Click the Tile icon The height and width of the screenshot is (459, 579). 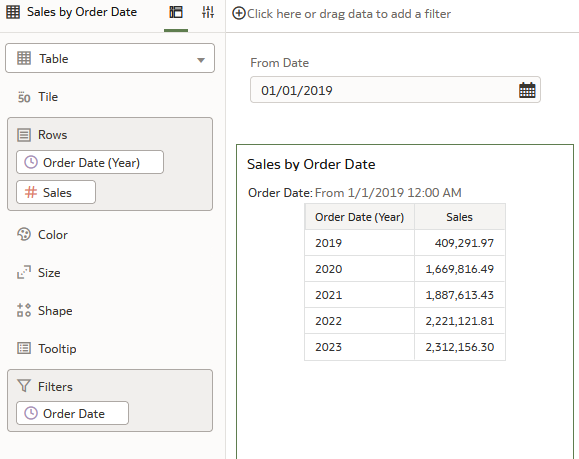point(24,97)
